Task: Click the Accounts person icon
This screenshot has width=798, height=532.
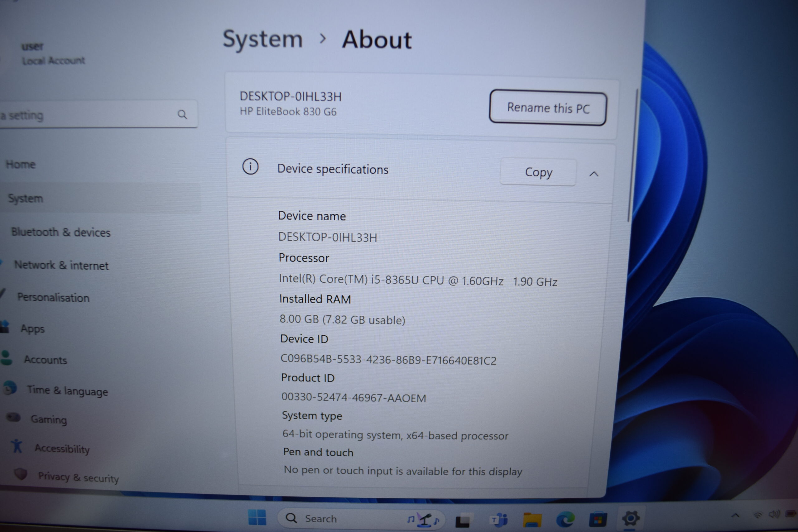Action: click(x=6, y=357)
